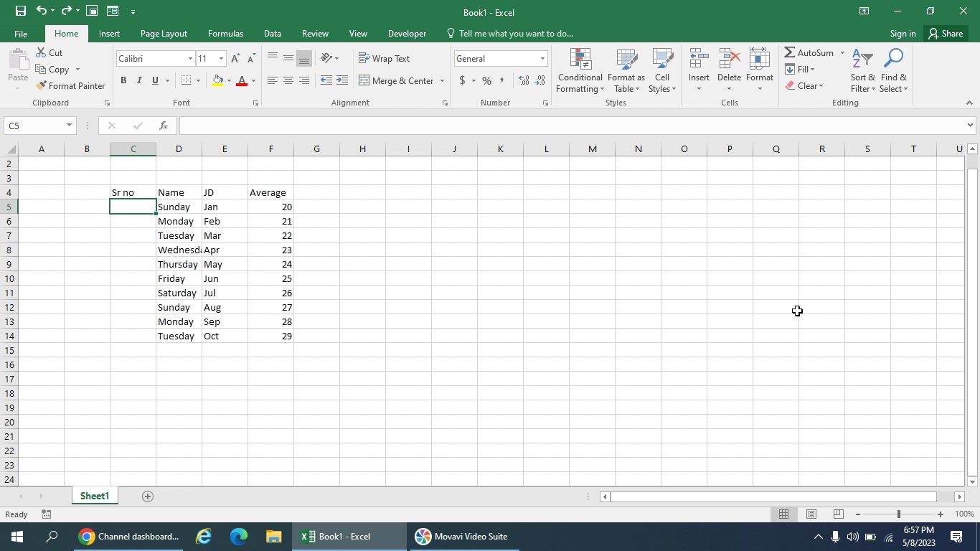Click the Format Painter brush icon
The image size is (980, 551).
click(x=41, y=85)
